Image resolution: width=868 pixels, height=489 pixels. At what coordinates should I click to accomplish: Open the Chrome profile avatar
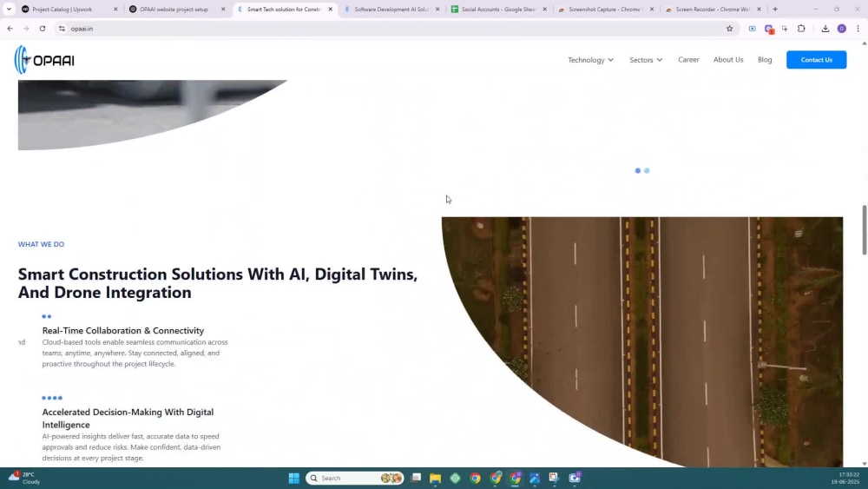tap(841, 29)
